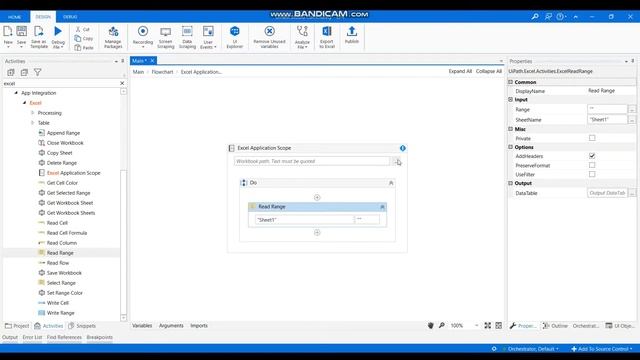
Task: Click the Output DataTable field
Action: [607, 193]
